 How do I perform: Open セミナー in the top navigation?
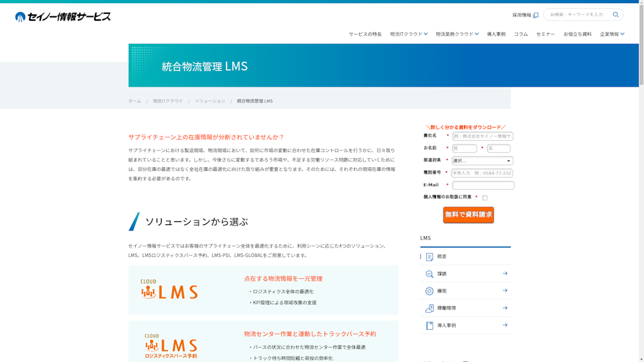pyautogui.click(x=545, y=34)
